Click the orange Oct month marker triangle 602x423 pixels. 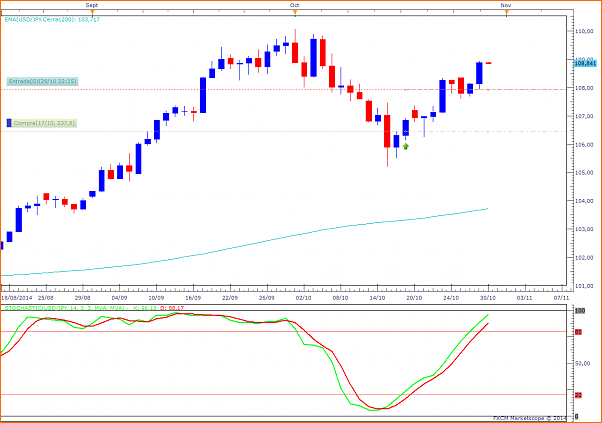pyautogui.click(x=295, y=12)
